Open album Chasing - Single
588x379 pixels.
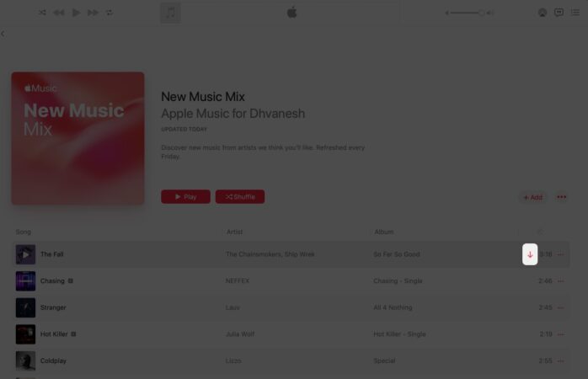click(x=398, y=280)
